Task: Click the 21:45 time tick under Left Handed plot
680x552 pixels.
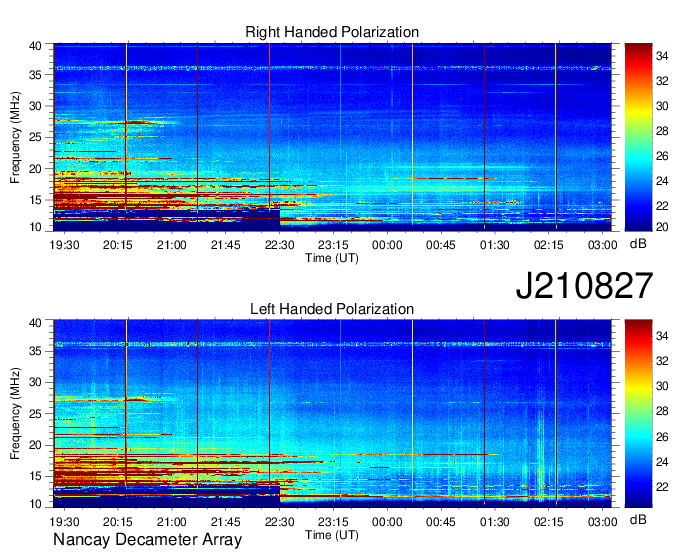Action: point(226,522)
